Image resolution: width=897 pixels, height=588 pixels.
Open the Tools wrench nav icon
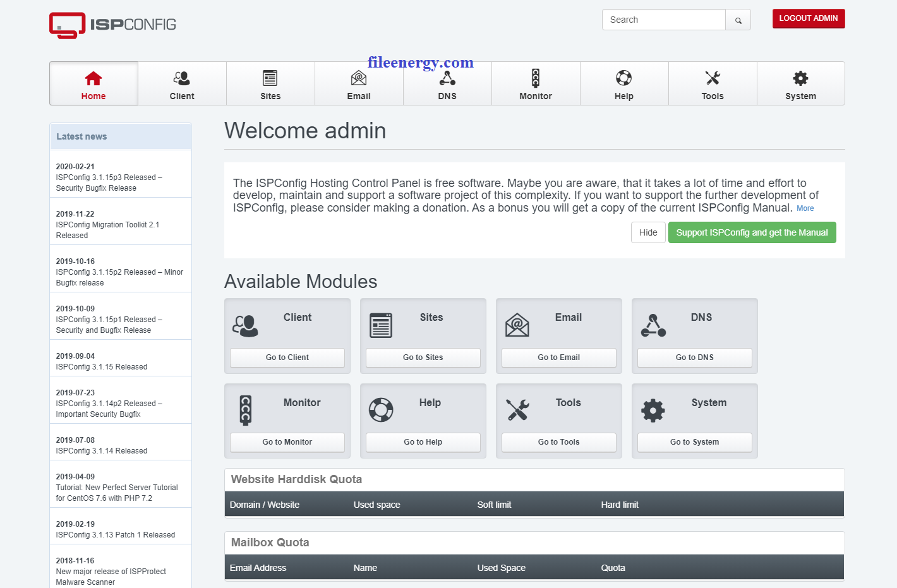pyautogui.click(x=713, y=78)
